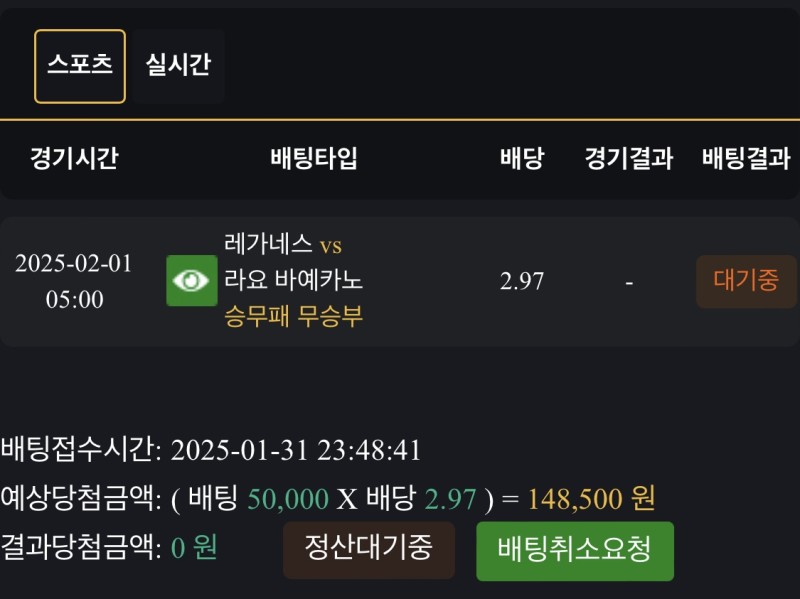Click the 경기시간 column header
800x599 pixels.
[74, 158]
